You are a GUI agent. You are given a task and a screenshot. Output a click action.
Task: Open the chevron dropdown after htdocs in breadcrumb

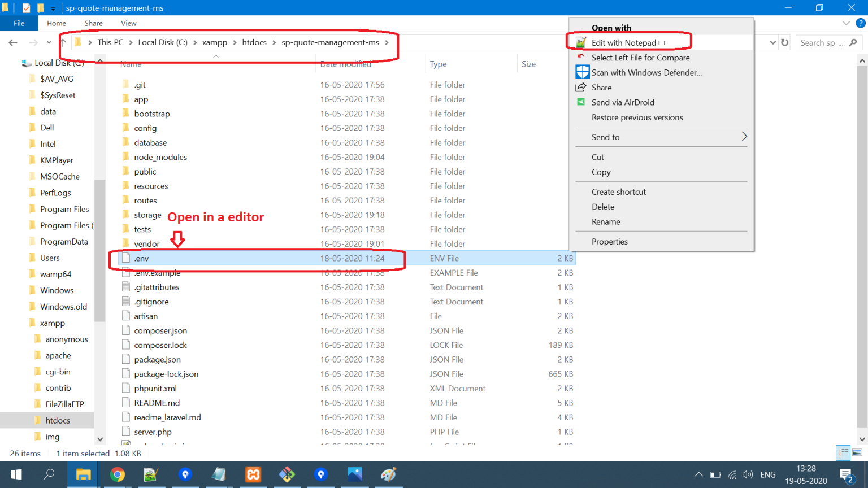(274, 42)
